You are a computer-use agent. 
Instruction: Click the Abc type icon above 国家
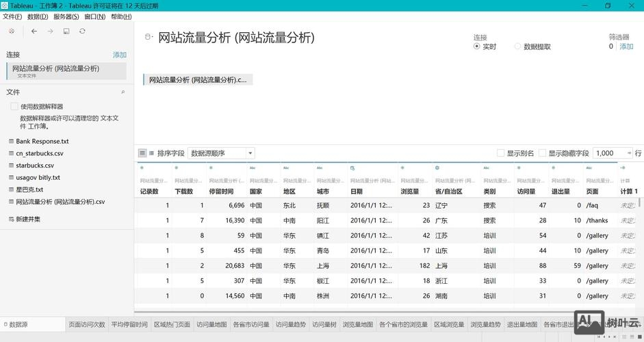(252, 168)
